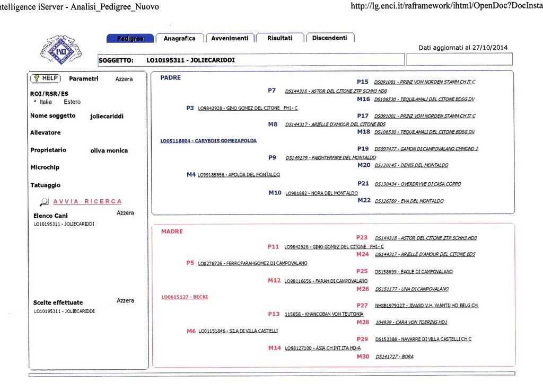Open M24 link ARIELLE D'AMOUR DEL CITONE

coord(425,254)
